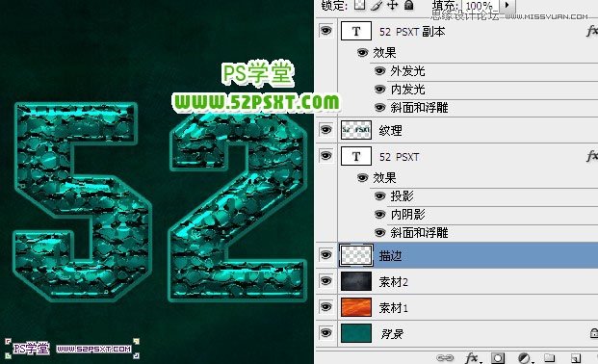Click T thumbnail of 52 PSXT 副本
The width and height of the screenshot is (598, 364).
coord(356,31)
